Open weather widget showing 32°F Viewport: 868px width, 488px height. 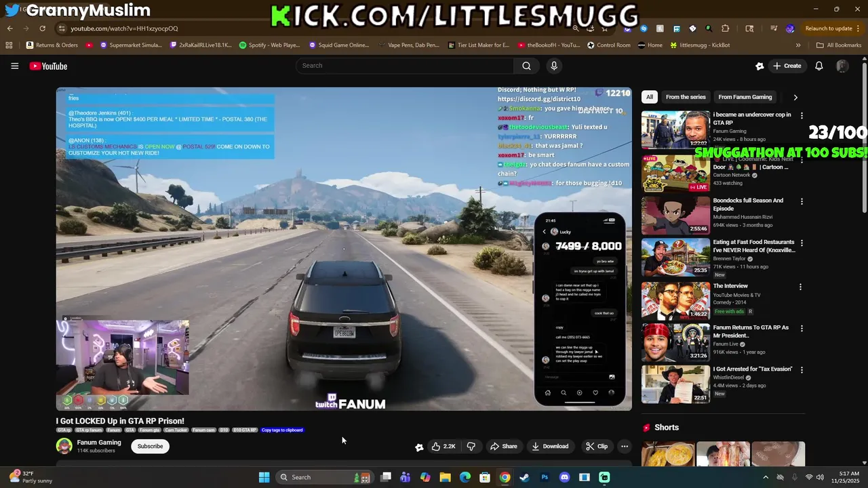30,477
